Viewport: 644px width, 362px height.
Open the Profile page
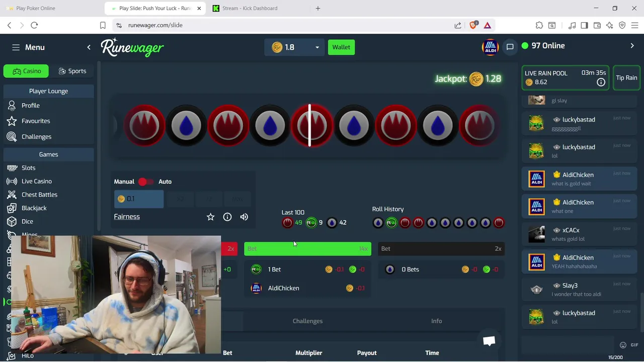tap(30, 106)
